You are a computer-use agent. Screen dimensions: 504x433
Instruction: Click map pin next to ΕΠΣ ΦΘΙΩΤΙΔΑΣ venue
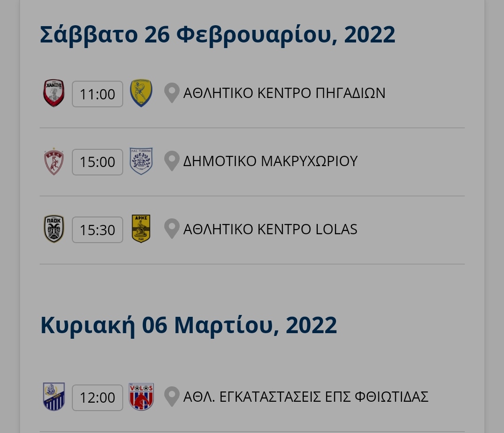click(172, 396)
